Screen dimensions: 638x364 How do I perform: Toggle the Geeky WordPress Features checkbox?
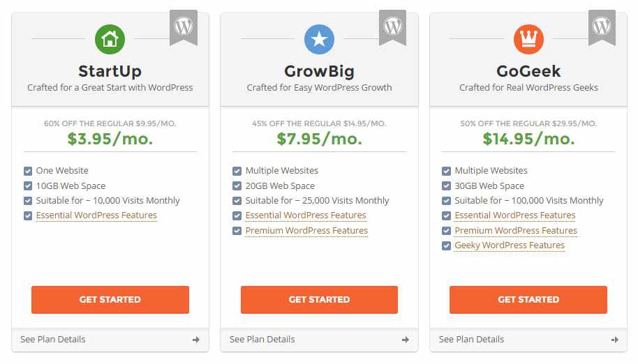click(447, 245)
